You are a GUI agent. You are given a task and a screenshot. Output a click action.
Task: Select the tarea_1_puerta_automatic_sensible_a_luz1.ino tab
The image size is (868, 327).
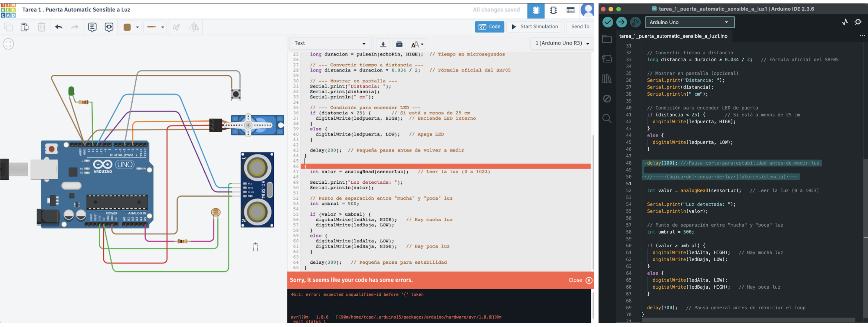coord(673,36)
